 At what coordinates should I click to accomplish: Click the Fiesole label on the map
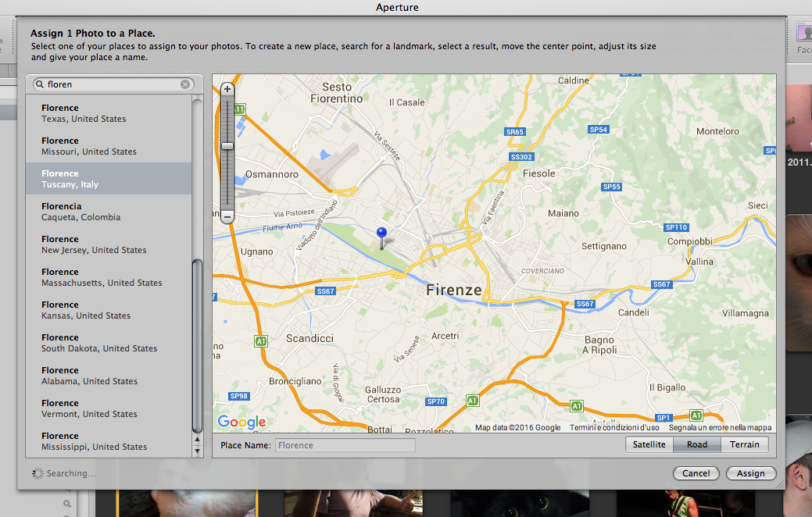pyautogui.click(x=538, y=173)
